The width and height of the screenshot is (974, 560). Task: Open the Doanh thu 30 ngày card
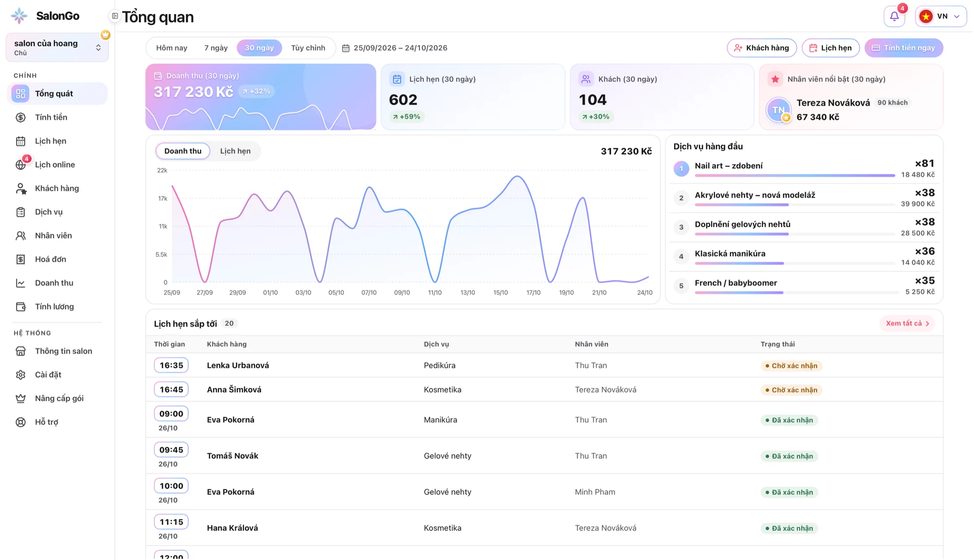(261, 97)
